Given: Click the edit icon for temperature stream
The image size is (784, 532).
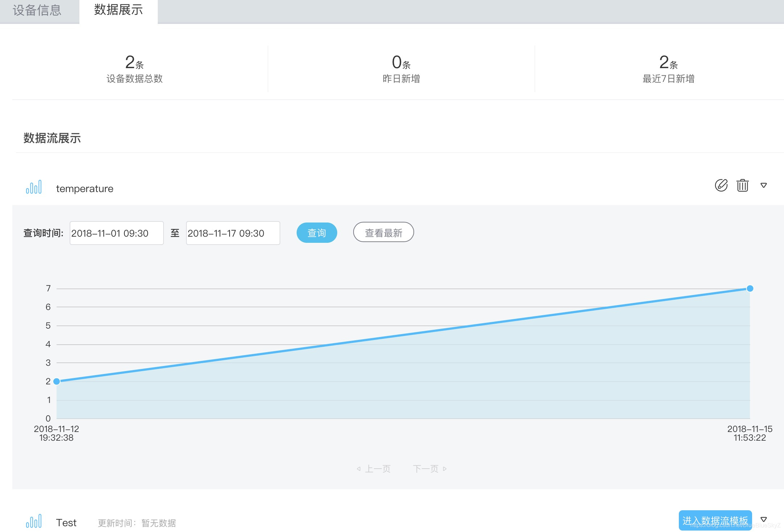Looking at the screenshot, I should pos(721,185).
